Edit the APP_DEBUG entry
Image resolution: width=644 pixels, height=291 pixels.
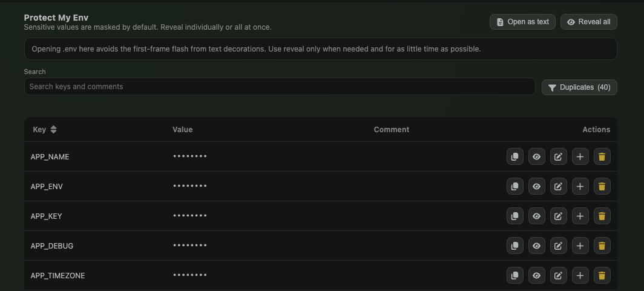(x=558, y=246)
